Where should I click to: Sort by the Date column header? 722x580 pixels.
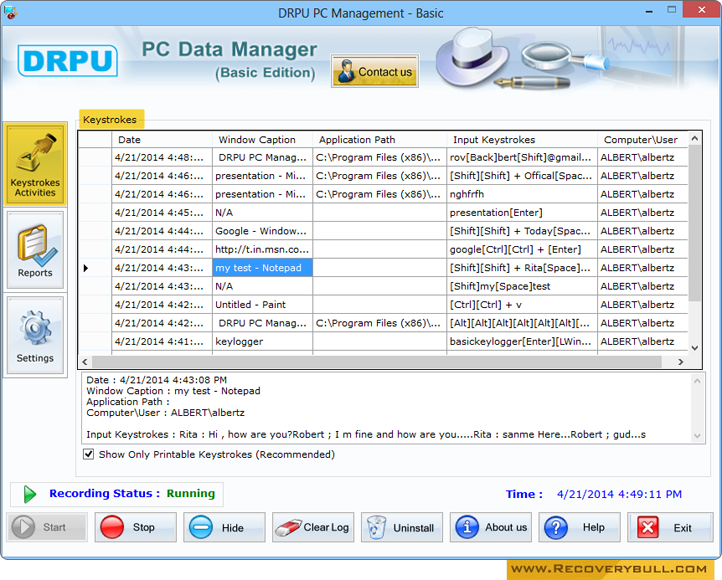162,140
